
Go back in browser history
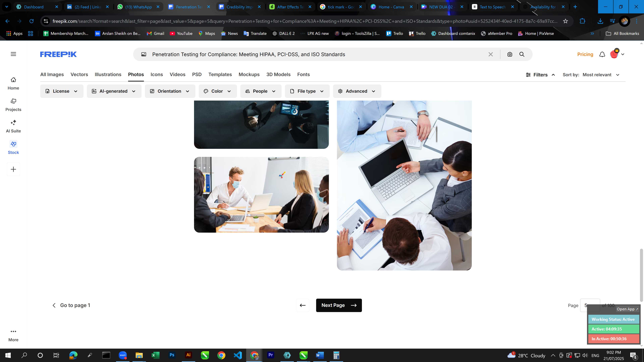(x=8, y=21)
